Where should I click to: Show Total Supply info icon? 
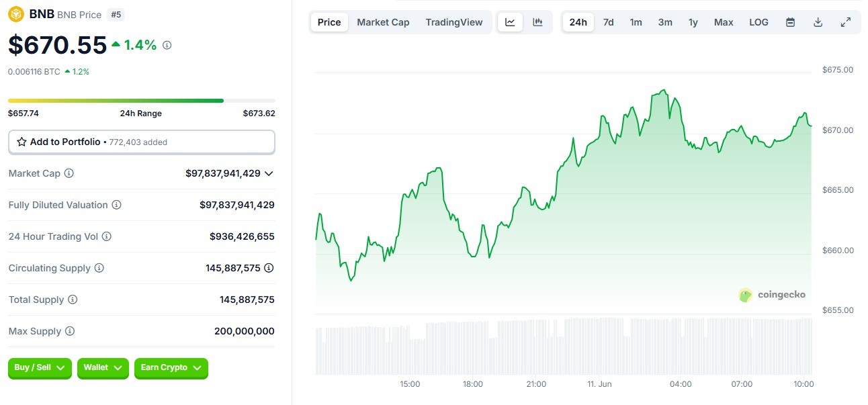(73, 300)
